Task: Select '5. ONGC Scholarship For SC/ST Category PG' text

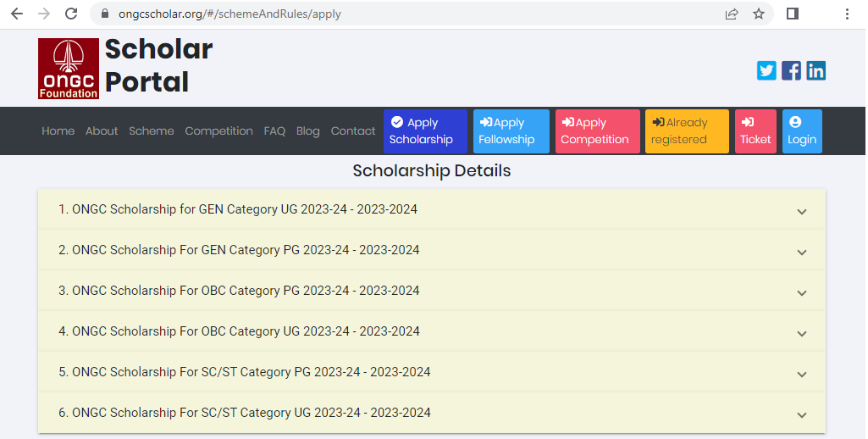Action: point(185,372)
